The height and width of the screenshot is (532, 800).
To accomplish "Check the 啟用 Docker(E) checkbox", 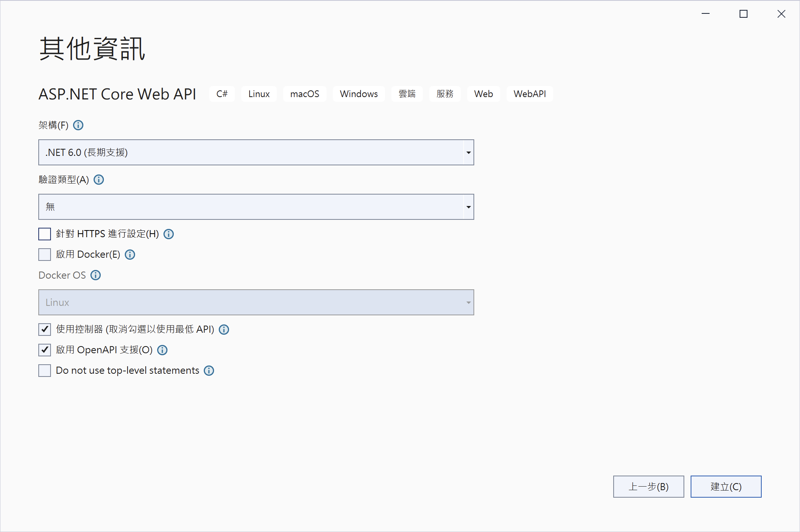I will point(45,255).
